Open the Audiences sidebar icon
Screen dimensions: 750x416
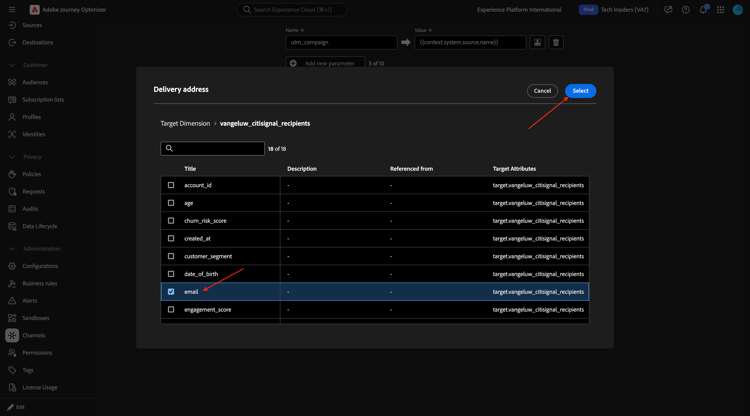coord(12,82)
